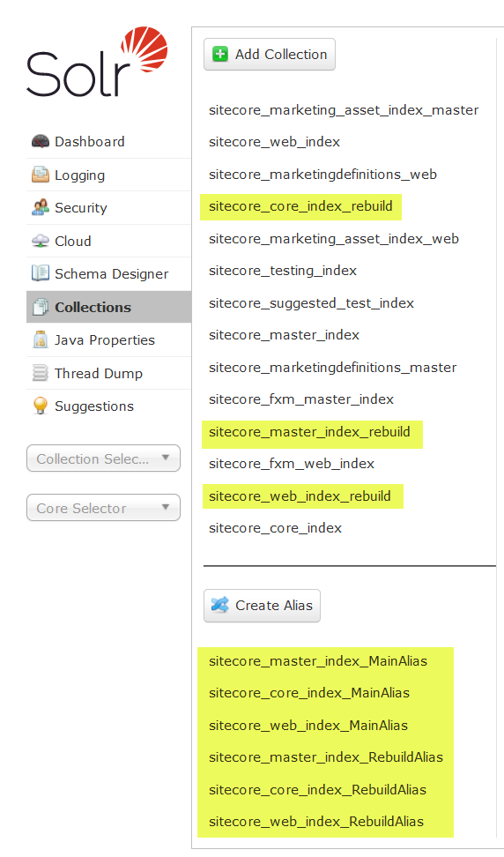Image resolution: width=504 pixels, height=857 pixels.
Task: Open the Thread Dump menu item
Action: (x=108, y=373)
